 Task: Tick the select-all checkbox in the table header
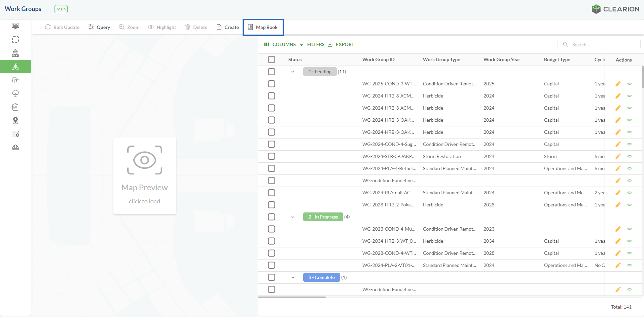[x=272, y=60]
